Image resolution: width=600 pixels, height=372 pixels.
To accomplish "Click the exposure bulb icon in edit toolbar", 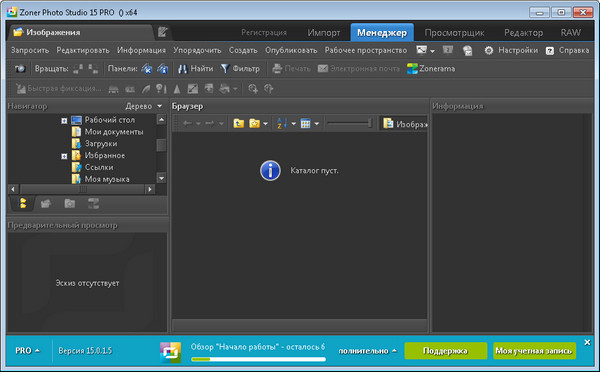I will 161,89.
